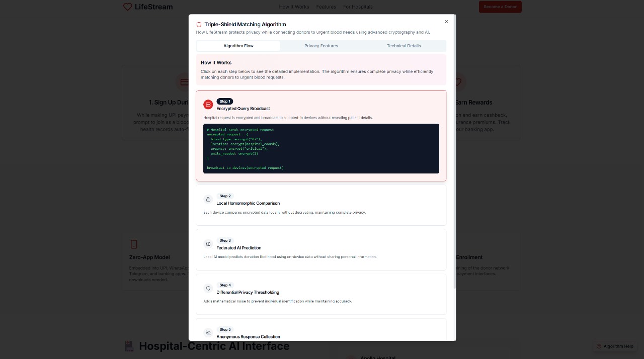
Task: Click the lock icon for Step 2
Action: 208,199
